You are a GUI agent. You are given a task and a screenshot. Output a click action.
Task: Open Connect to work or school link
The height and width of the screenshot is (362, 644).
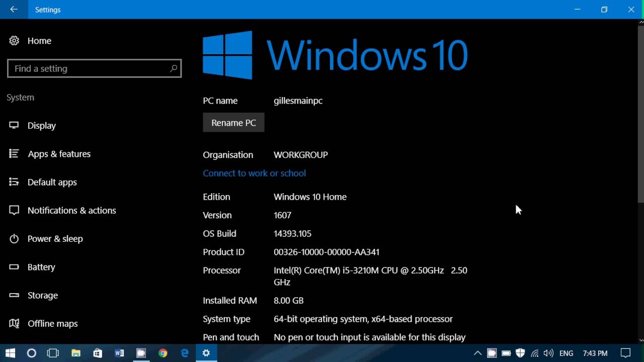pos(254,173)
